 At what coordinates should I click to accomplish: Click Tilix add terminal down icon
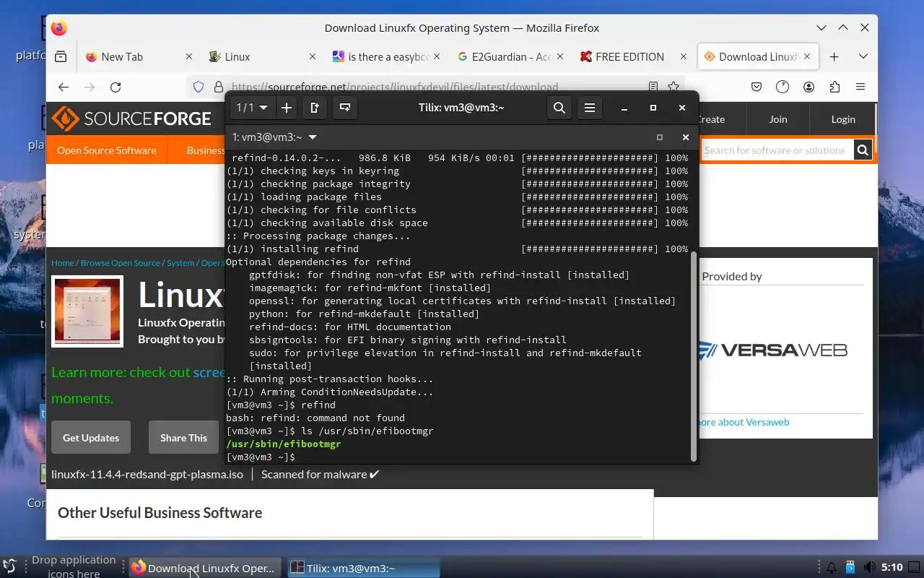tap(345, 108)
